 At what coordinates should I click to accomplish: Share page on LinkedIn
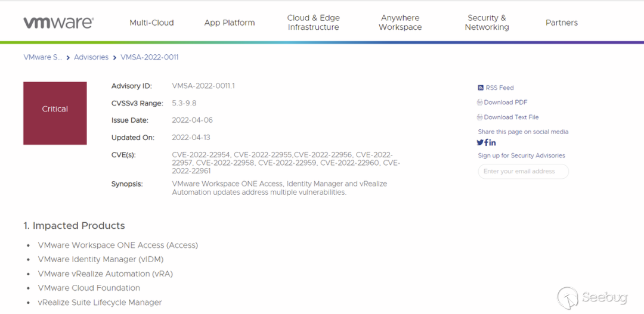click(493, 143)
